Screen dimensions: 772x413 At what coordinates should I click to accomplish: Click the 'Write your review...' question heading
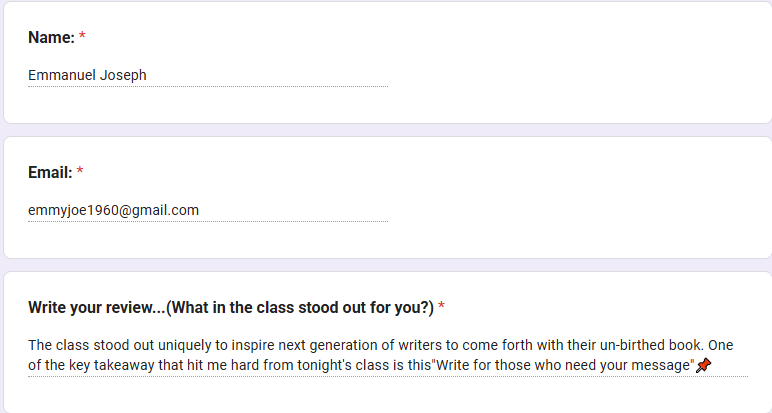[231, 308]
